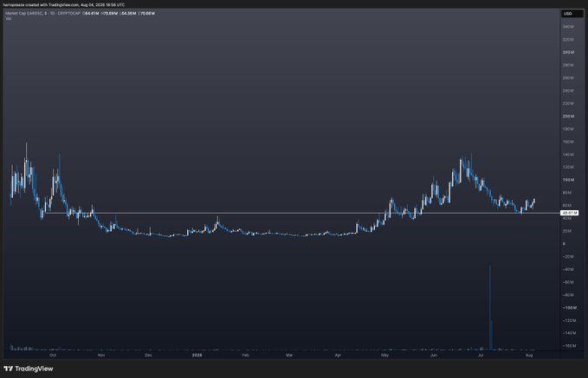Viewport: 588px width, 378px height.
Task: Click the 340M price axis label
Action: pos(568,27)
